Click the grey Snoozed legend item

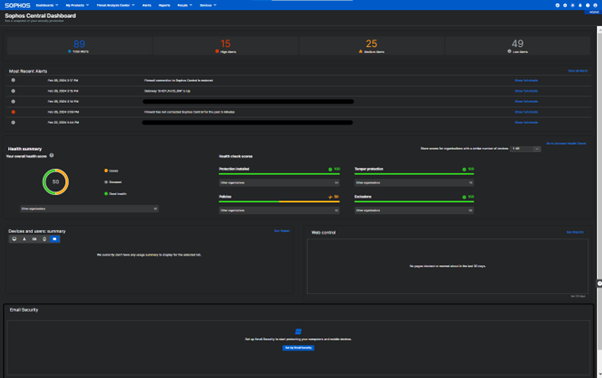pos(113,182)
